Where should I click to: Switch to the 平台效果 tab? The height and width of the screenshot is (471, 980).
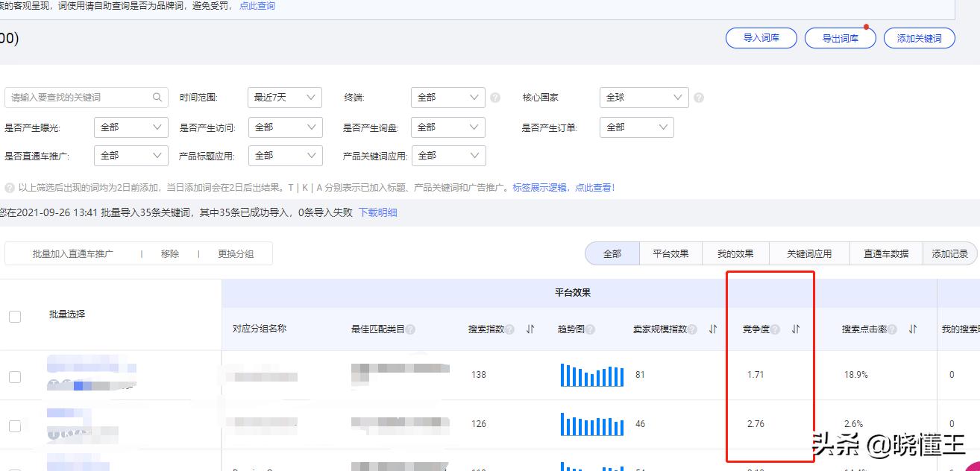(x=670, y=253)
